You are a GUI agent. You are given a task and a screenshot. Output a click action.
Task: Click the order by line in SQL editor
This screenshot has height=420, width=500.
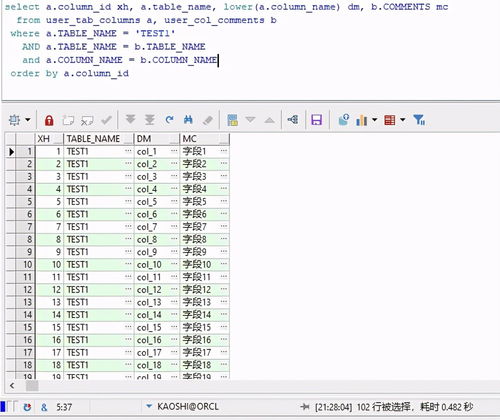click(x=70, y=73)
